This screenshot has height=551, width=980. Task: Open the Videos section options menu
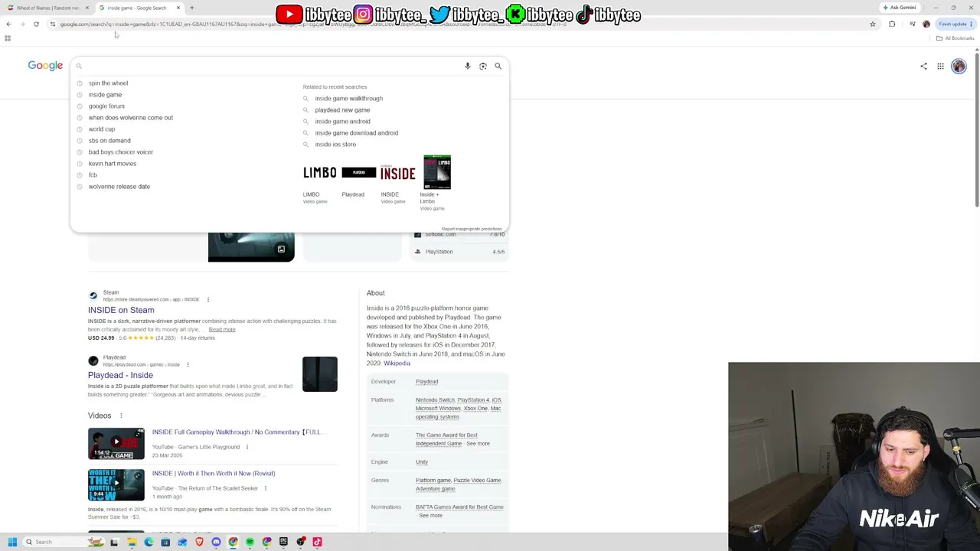click(120, 416)
